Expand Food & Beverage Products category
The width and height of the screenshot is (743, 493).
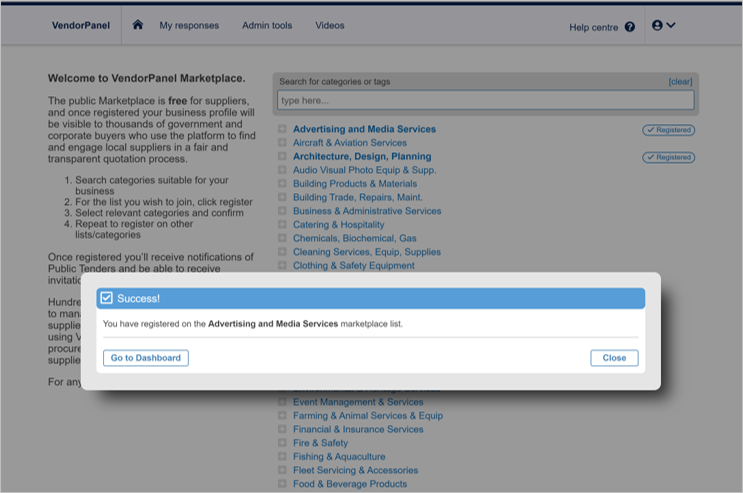(x=282, y=484)
